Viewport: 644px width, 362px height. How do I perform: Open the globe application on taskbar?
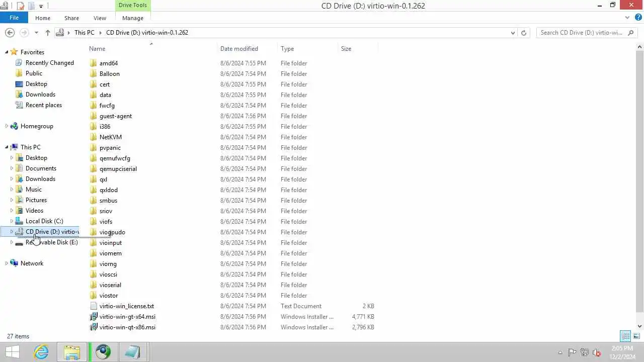(103, 352)
